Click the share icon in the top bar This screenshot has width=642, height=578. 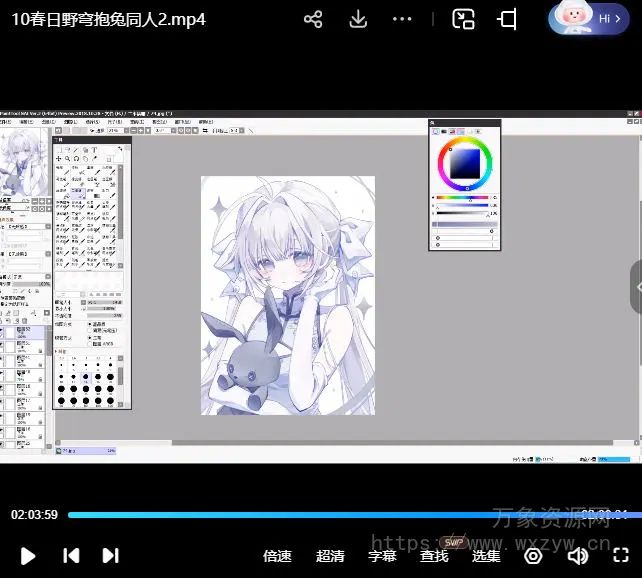(x=313, y=19)
